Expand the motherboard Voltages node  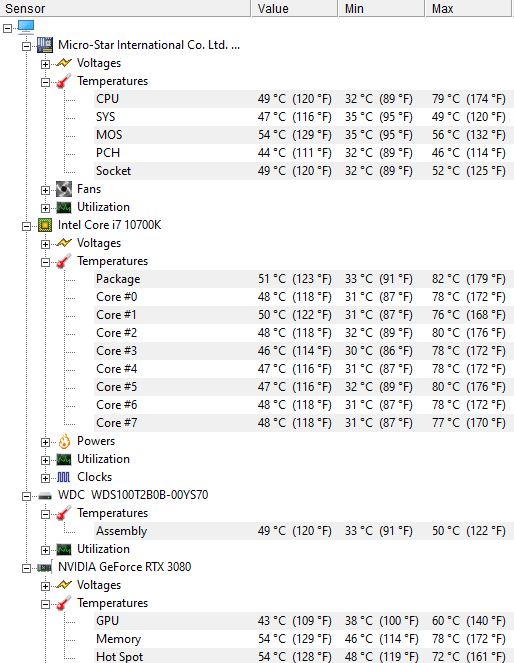pos(45,64)
